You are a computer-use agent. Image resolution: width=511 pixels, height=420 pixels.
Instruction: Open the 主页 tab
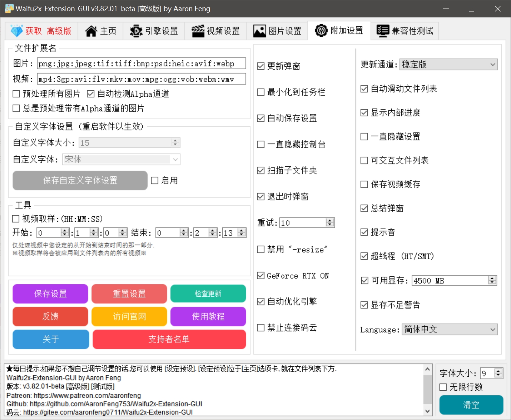tap(100, 31)
